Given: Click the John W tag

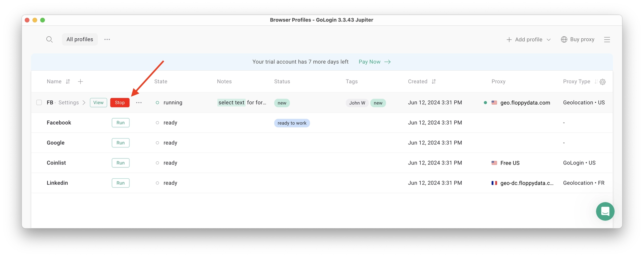Looking at the screenshot, I should pos(357,103).
